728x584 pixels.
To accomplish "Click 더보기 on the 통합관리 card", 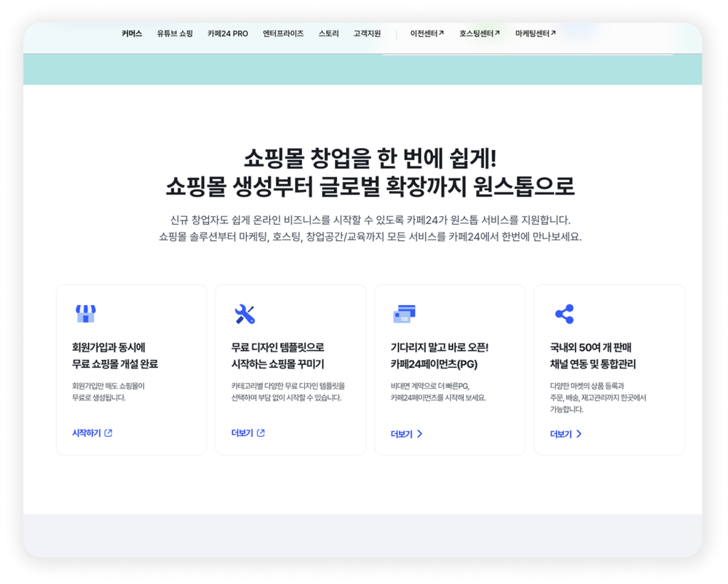I will click(x=560, y=432).
